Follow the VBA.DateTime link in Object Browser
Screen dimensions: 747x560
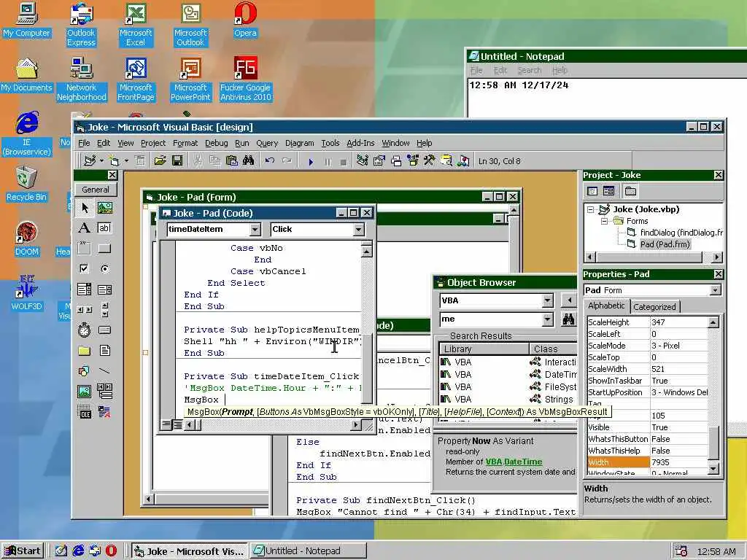pyautogui.click(x=514, y=462)
